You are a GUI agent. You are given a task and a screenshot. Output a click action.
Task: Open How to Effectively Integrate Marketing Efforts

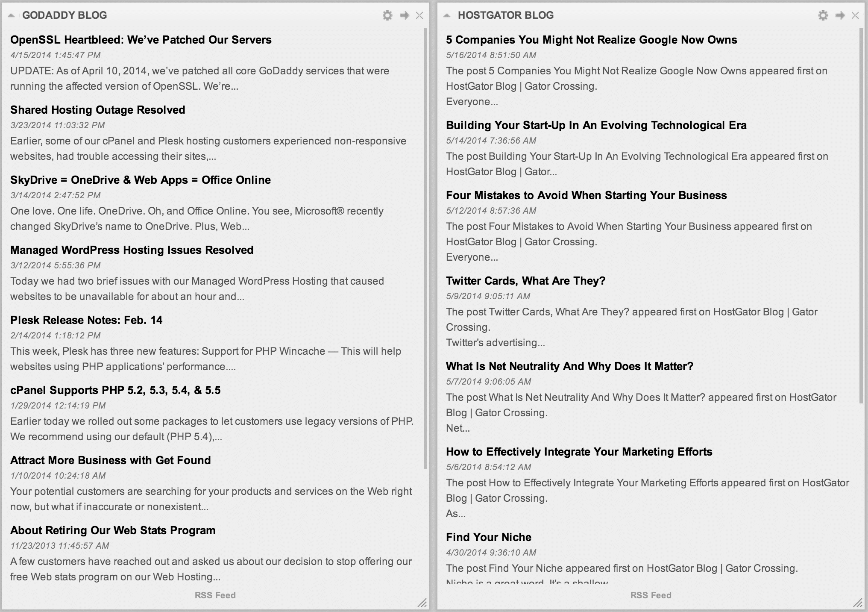click(579, 452)
